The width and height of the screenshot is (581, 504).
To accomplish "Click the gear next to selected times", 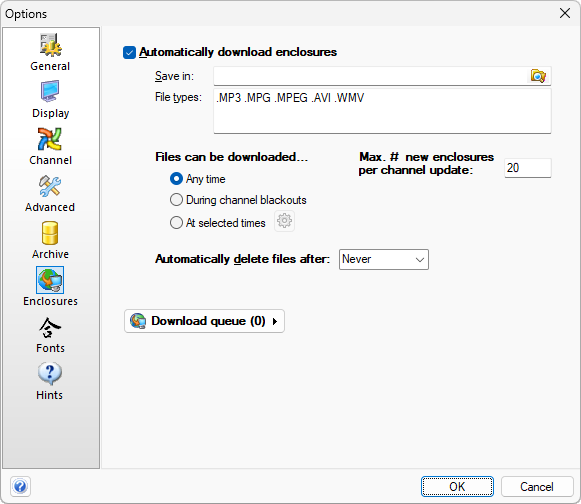I will tap(284, 221).
